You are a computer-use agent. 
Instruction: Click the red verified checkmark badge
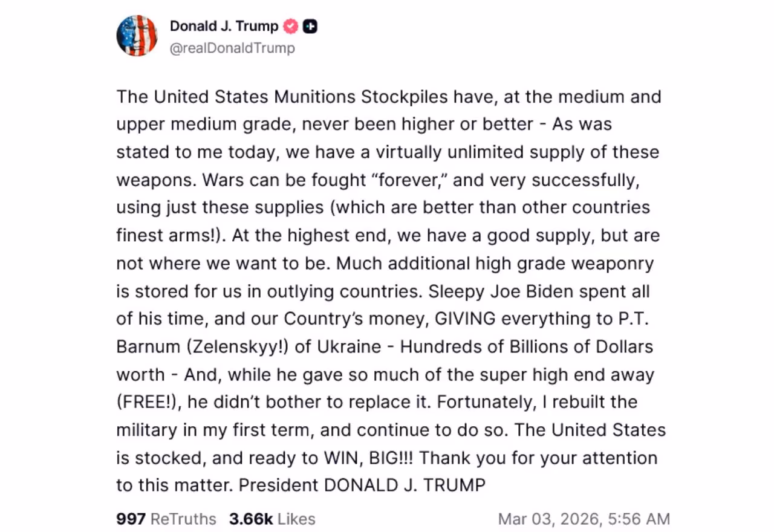(291, 27)
